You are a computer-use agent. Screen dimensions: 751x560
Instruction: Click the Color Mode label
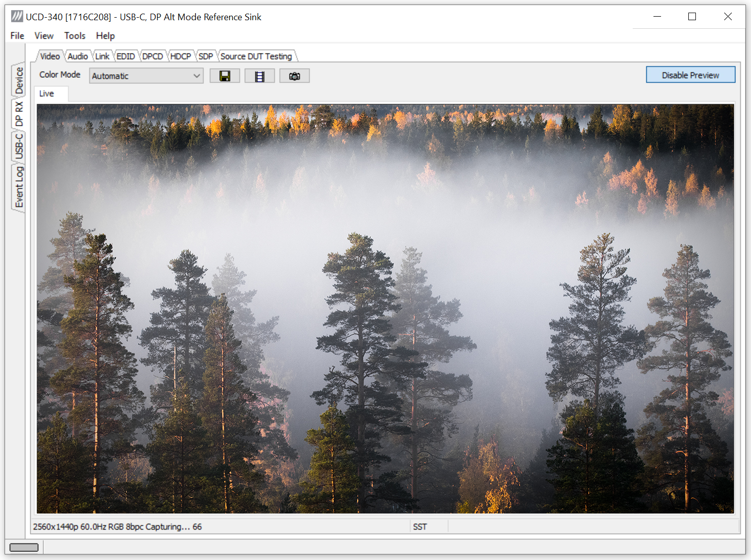[x=60, y=74]
